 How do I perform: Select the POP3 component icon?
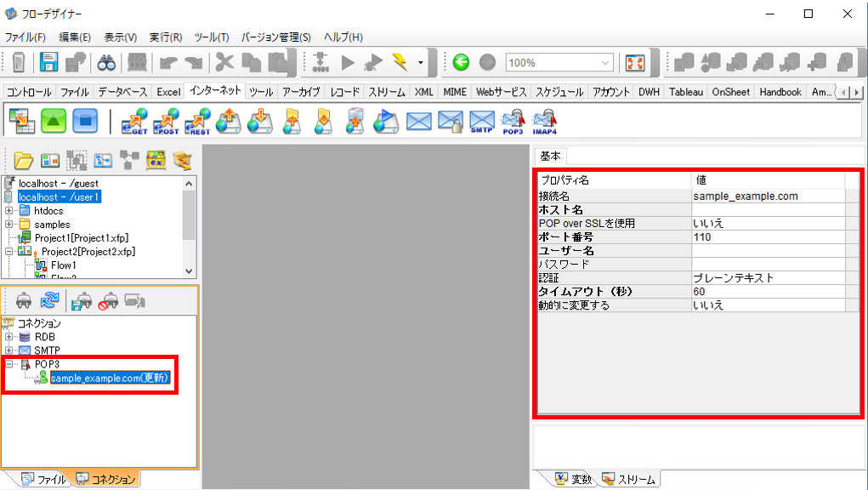click(513, 122)
